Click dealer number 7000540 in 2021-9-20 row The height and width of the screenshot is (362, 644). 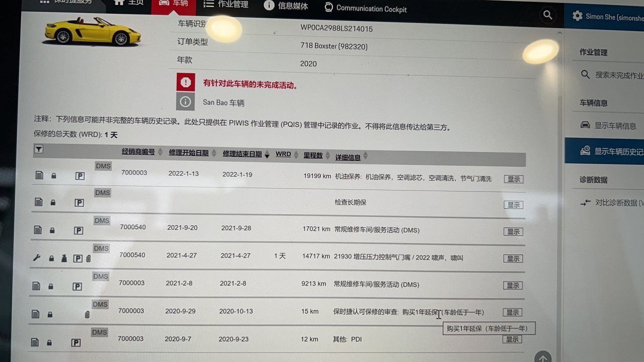pos(133,227)
